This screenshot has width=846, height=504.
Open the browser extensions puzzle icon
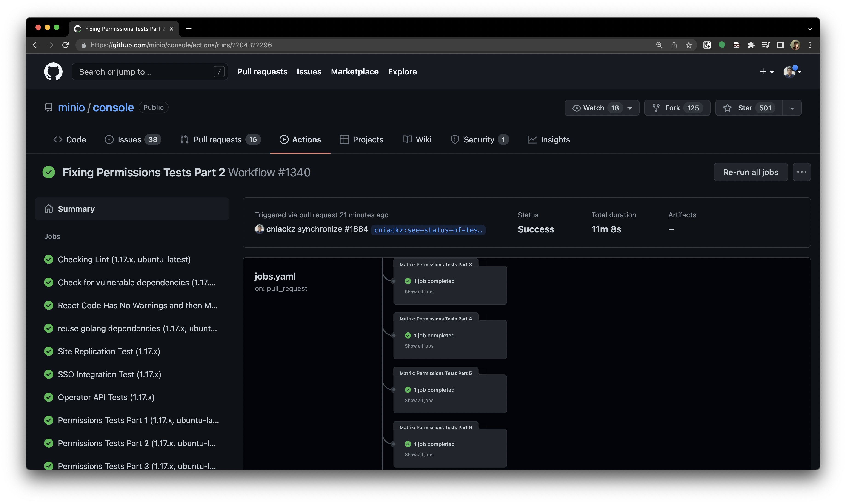[x=751, y=45]
